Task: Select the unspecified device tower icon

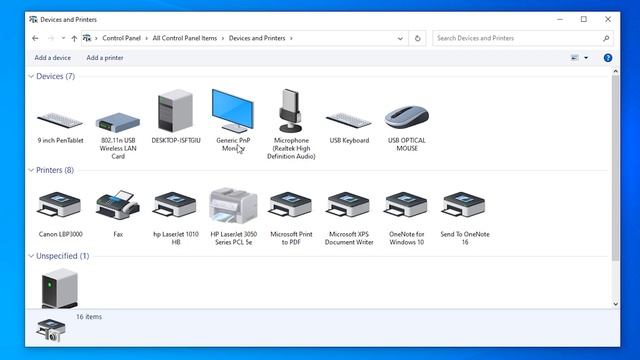Action: pos(60,288)
